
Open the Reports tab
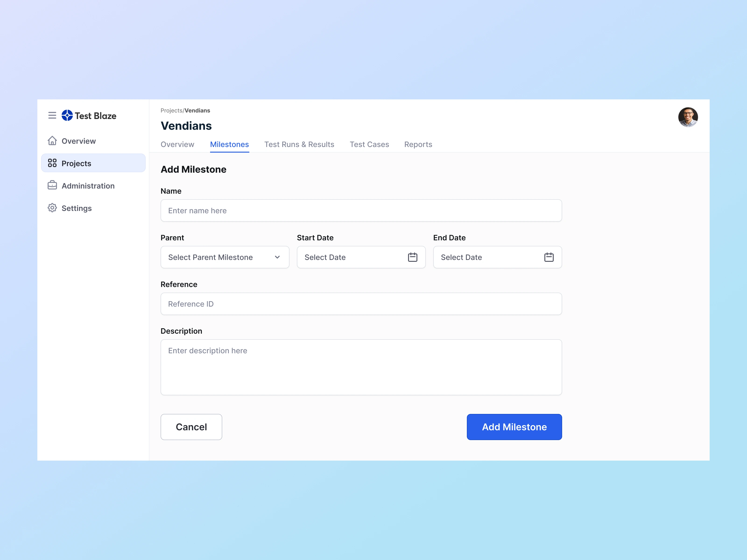point(418,144)
